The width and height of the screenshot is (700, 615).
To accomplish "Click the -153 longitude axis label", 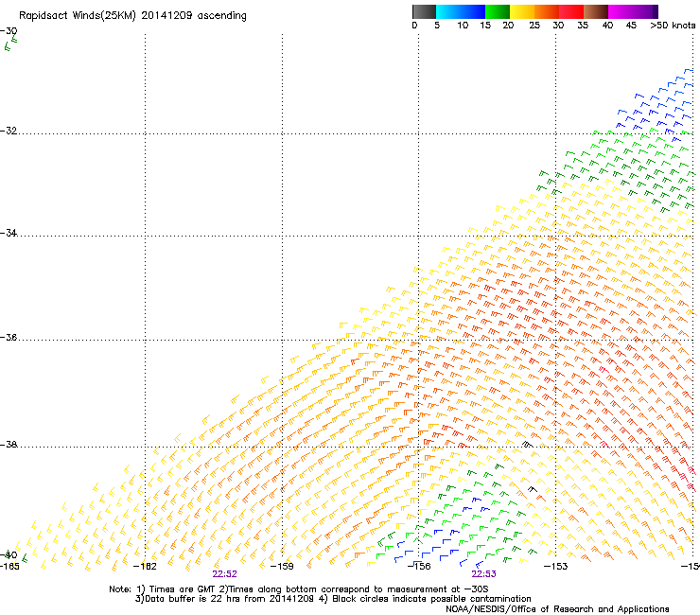I will [556, 567].
